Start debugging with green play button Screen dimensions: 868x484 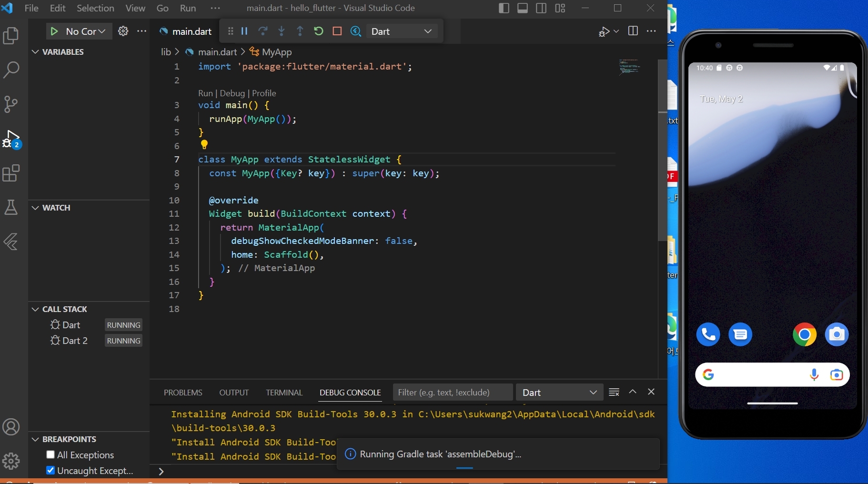click(54, 31)
